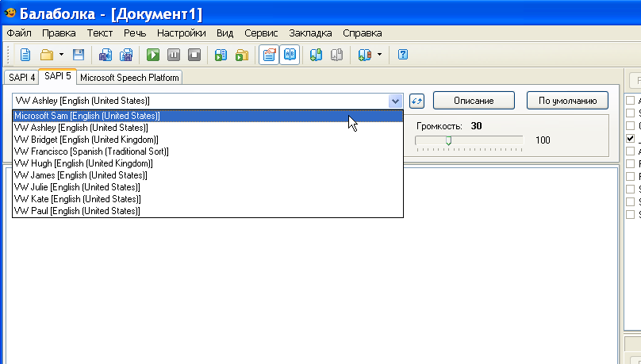Open the Вид menu

point(225,33)
